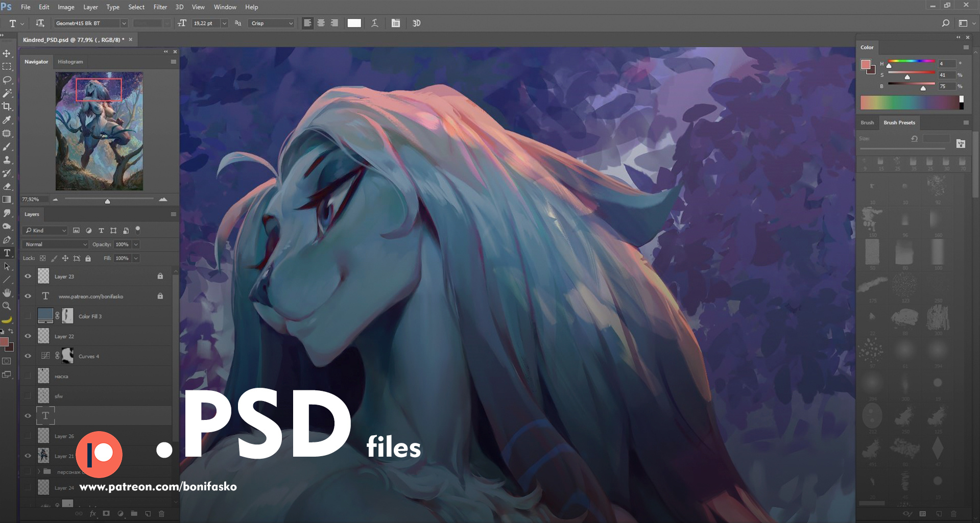Click the 3D button in options bar
Viewport: 980px width, 523px height.
click(417, 23)
